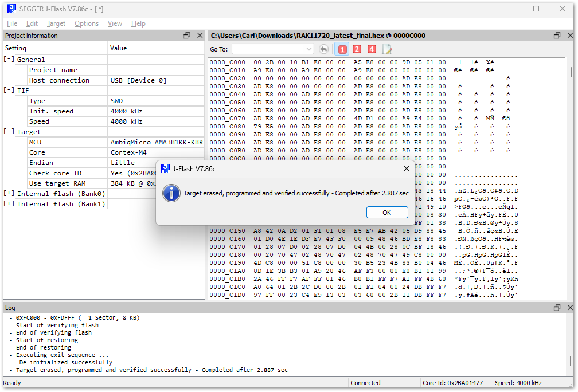Viewport: 578px width, 392px height.
Task: Undock the Log panel
Action: pos(557,308)
